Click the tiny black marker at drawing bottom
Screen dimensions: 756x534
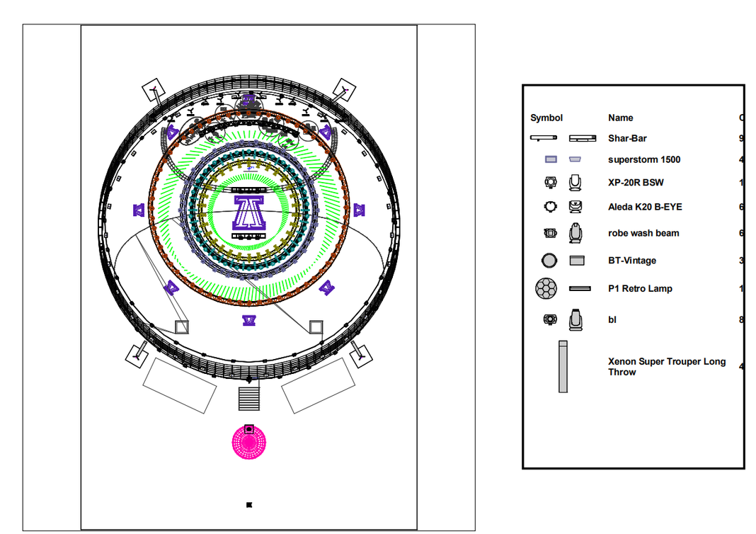tap(249, 505)
